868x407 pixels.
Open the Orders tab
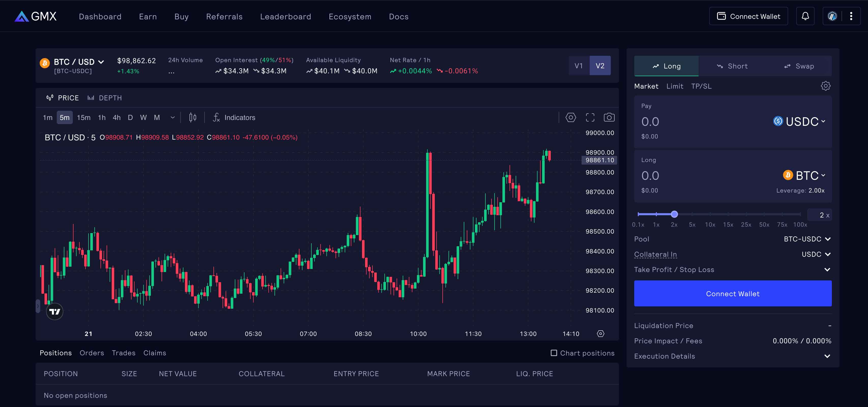click(x=92, y=353)
